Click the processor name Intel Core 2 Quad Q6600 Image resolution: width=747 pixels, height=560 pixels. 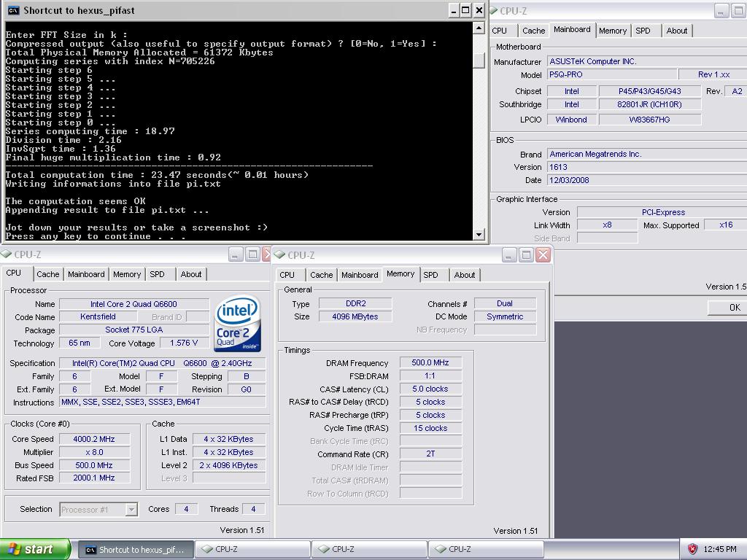pos(134,304)
